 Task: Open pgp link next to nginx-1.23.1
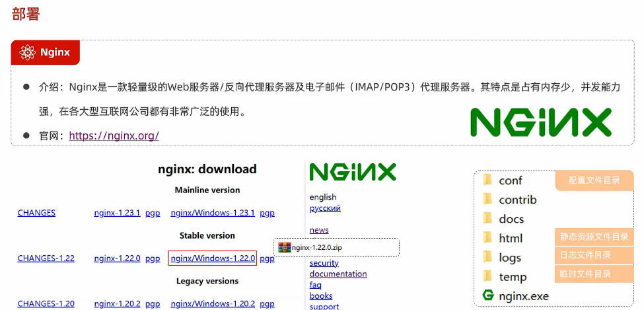coord(153,213)
